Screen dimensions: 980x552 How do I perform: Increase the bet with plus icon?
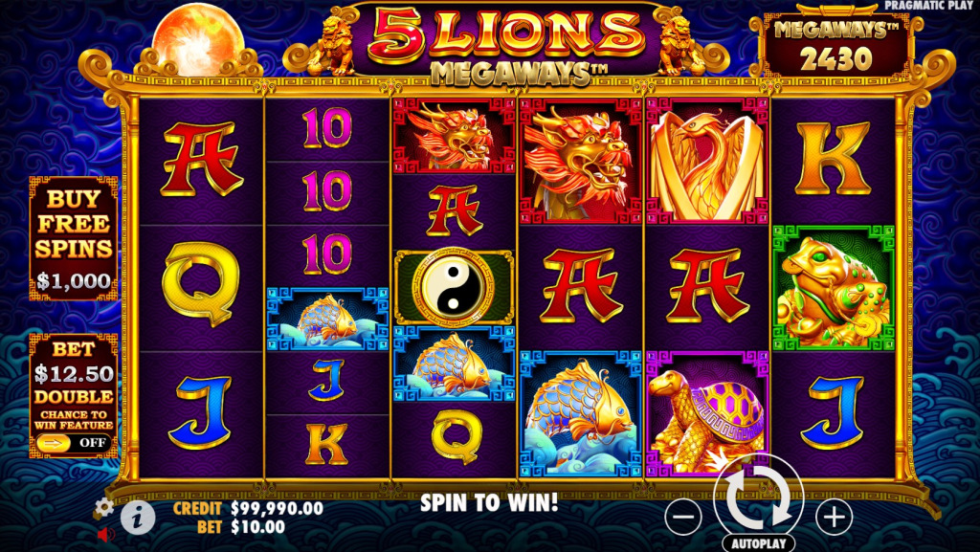835,517
